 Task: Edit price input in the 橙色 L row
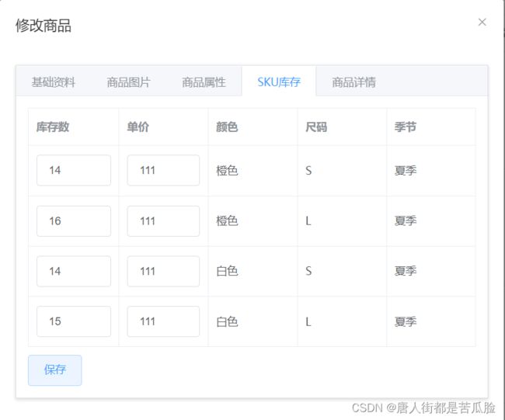[x=163, y=221]
